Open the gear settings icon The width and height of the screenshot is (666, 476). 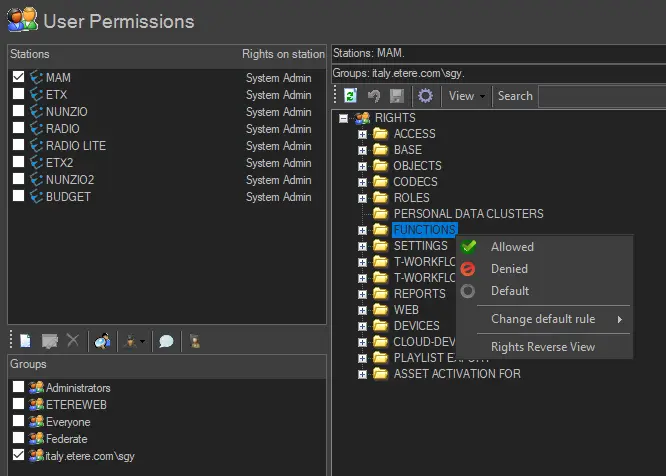[x=425, y=96]
